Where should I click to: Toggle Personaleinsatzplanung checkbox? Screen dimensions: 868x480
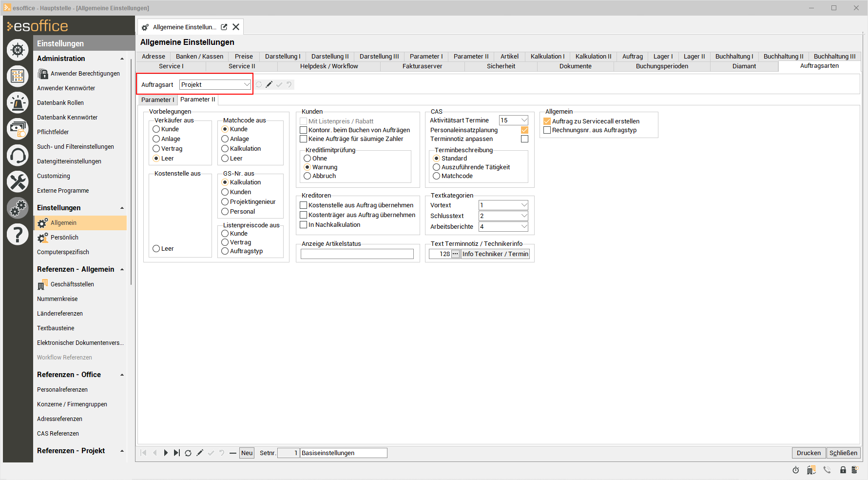point(524,130)
